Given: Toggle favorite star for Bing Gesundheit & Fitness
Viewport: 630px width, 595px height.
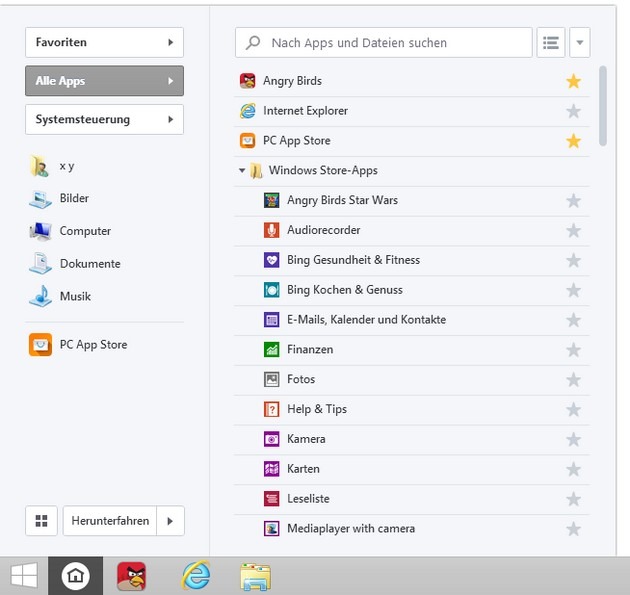Looking at the screenshot, I should 573,260.
